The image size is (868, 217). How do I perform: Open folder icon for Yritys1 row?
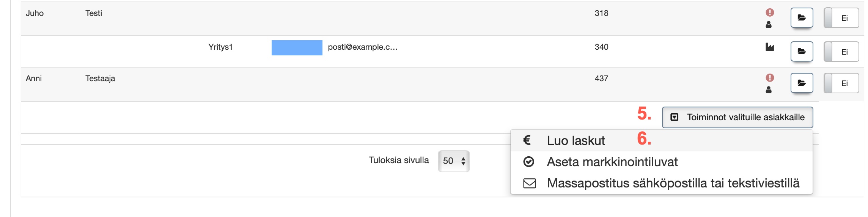(802, 51)
